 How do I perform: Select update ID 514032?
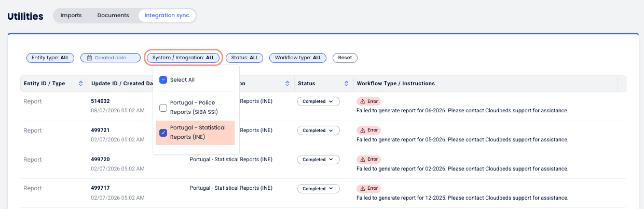100,101
